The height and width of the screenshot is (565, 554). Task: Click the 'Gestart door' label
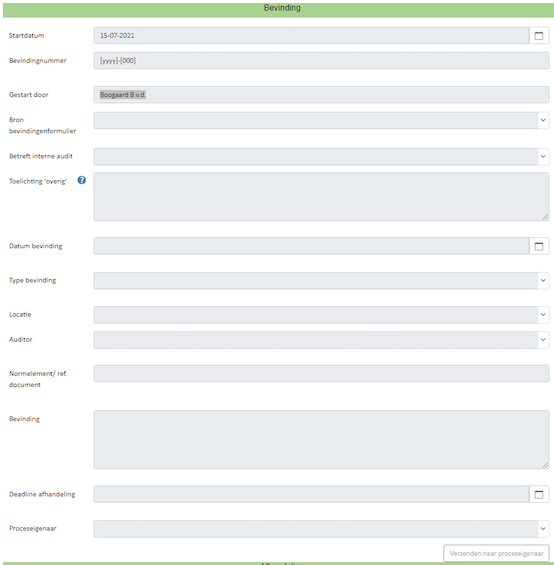tap(29, 95)
